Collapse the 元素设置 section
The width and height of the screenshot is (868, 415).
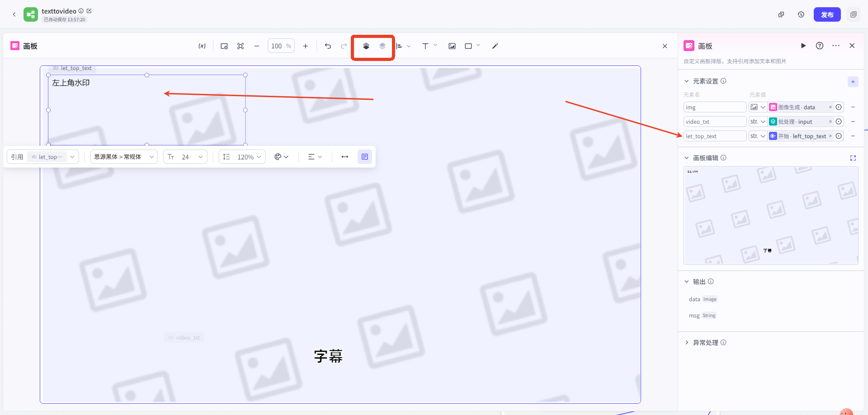tap(688, 81)
